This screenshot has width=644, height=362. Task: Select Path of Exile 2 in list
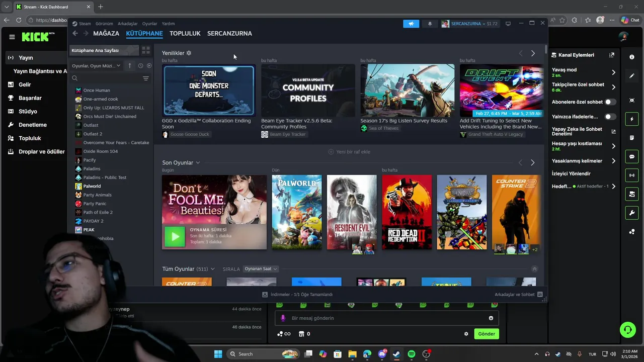click(x=98, y=212)
